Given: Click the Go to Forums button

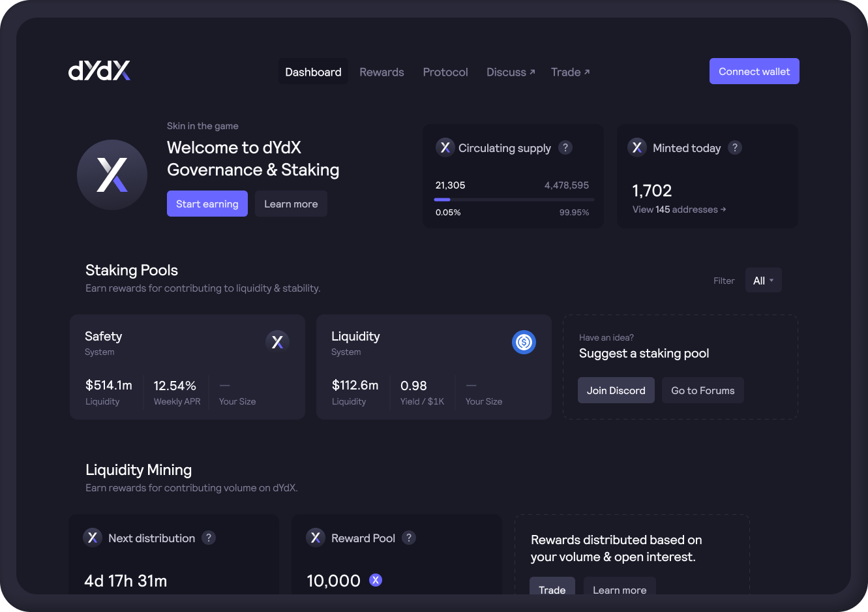Looking at the screenshot, I should (703, 390).
